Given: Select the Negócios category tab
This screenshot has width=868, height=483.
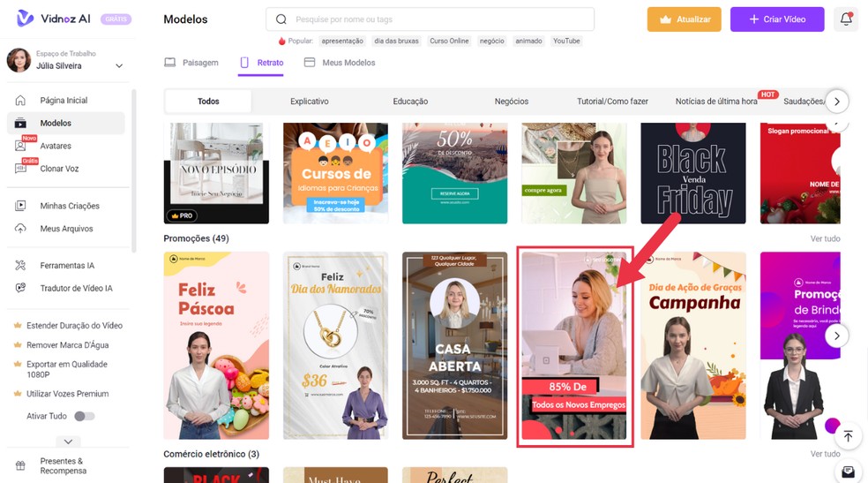Looking at the screenshot, I should pyautogui.click(x=512, y=102).
